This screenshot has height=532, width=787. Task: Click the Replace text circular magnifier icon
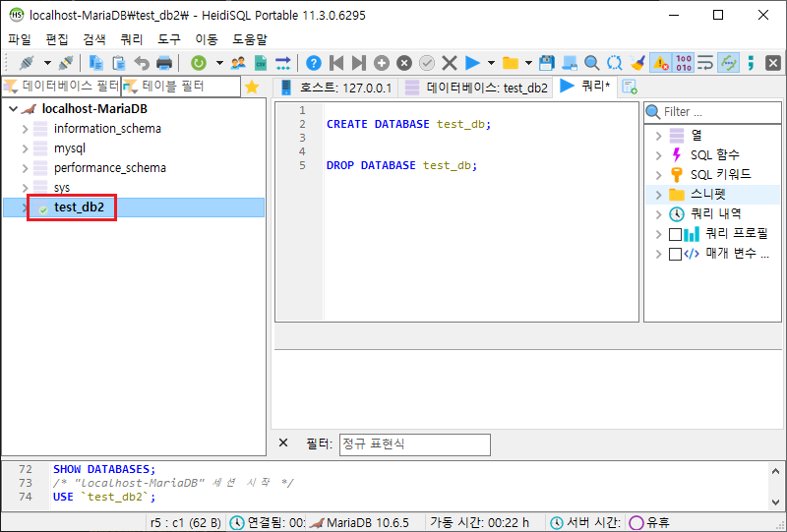click(614, 63)
